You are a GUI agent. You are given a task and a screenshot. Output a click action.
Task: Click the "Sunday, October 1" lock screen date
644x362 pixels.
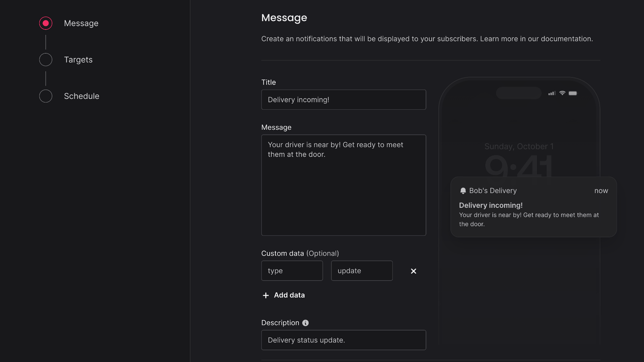point(519,146)
